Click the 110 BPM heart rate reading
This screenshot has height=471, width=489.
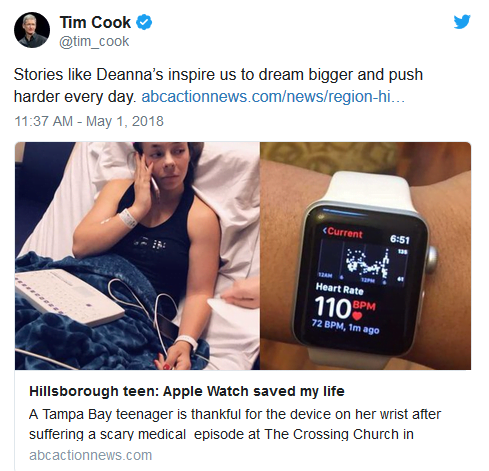coord(345,307)
